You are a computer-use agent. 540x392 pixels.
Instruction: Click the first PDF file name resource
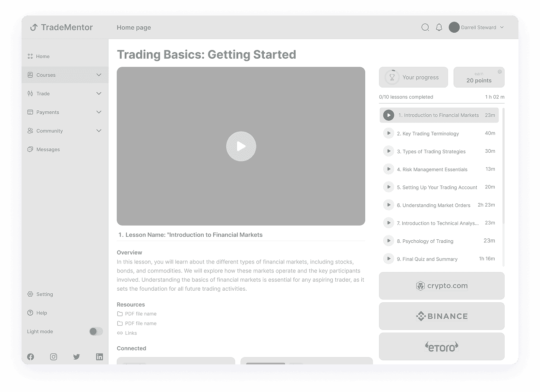140,314
